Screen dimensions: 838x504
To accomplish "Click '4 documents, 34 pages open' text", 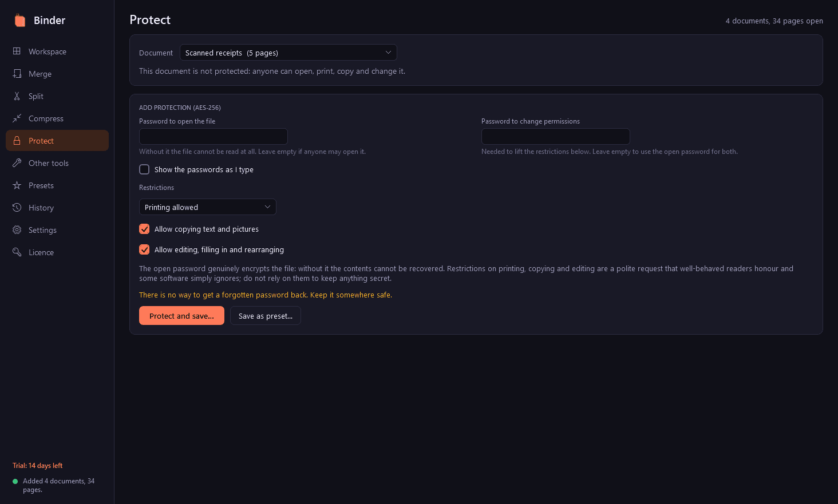I will pos(774,21).
